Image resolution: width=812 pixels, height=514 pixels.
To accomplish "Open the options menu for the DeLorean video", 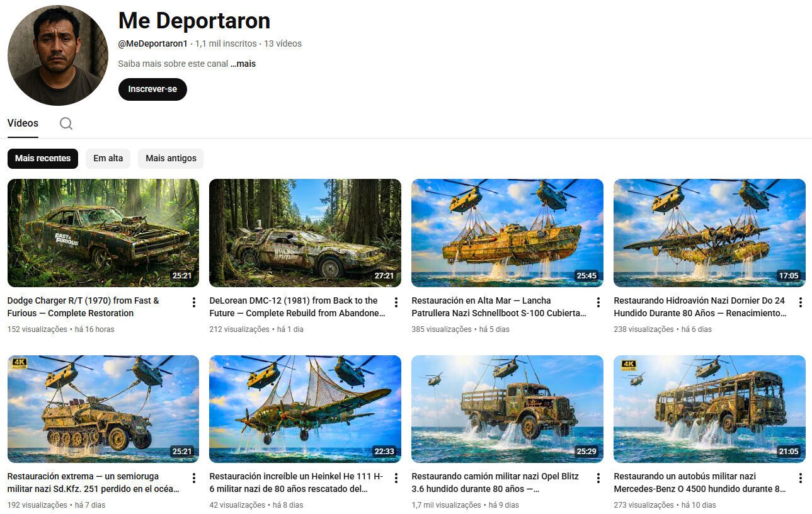I will pos(396,302).
